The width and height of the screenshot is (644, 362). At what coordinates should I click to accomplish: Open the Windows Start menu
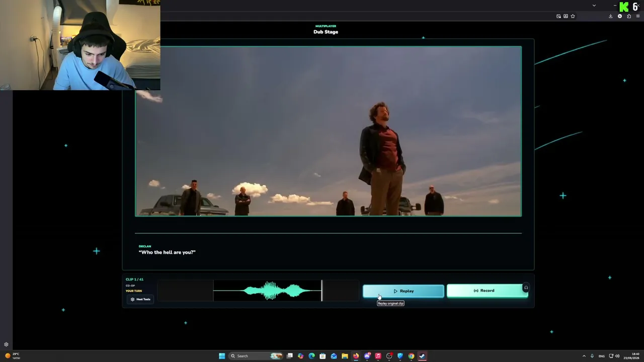(222, 356)
